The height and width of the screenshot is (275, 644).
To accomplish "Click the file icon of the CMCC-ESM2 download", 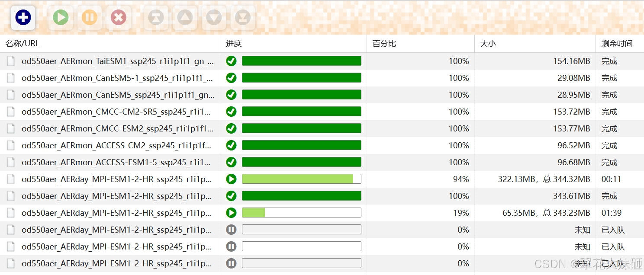I will (11, 129).
